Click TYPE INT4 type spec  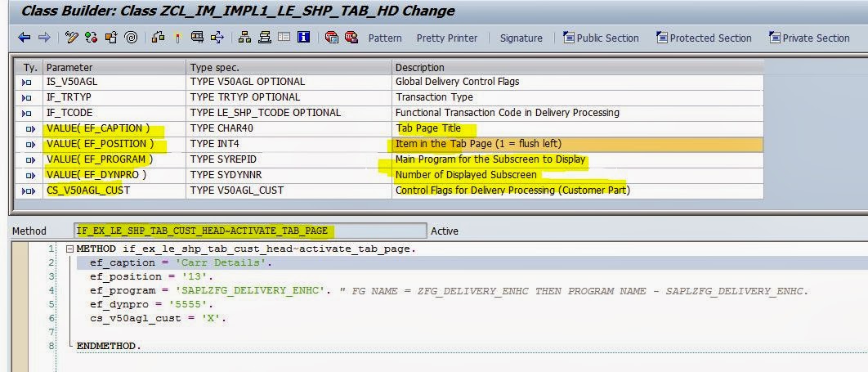point(214,144)
